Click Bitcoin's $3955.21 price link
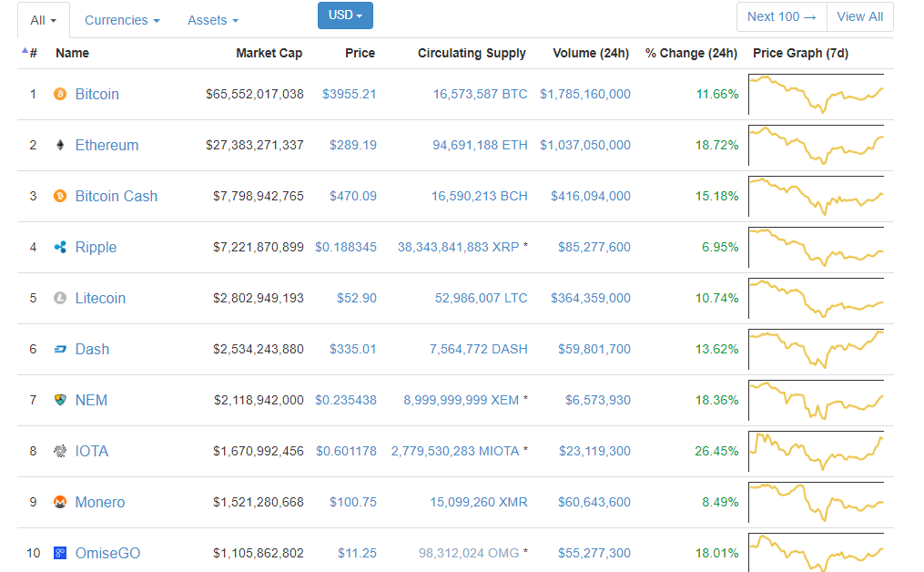Viewport: 924px width, 572px height. [349, 94]
